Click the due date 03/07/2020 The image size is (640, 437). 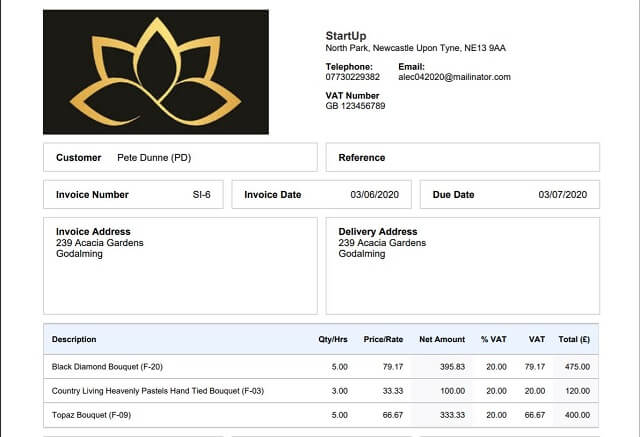(563, 195)
